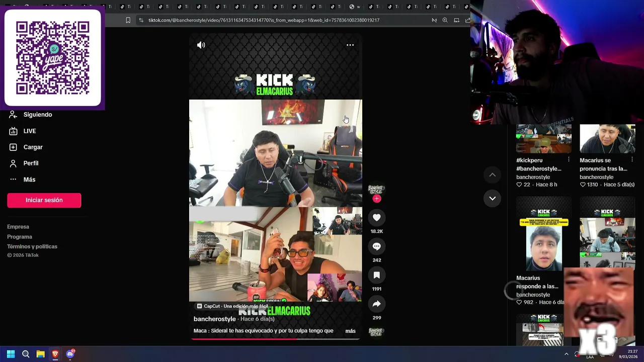Go to previous video with up chevron
The image size is (644, 362).
tap(492, 174)
